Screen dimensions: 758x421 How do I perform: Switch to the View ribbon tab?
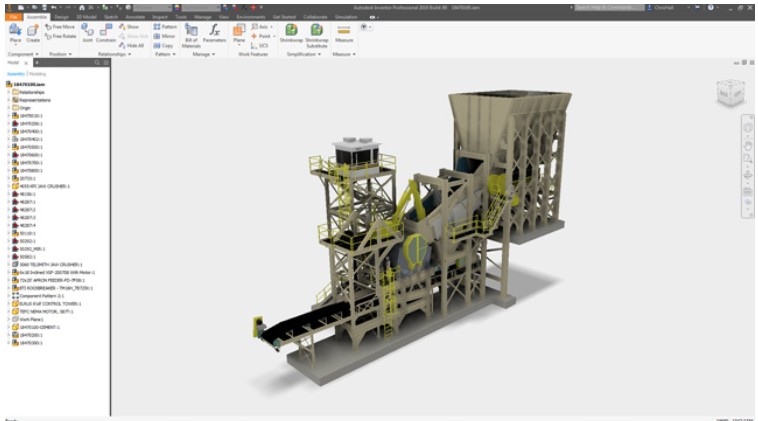click(224, 17)
